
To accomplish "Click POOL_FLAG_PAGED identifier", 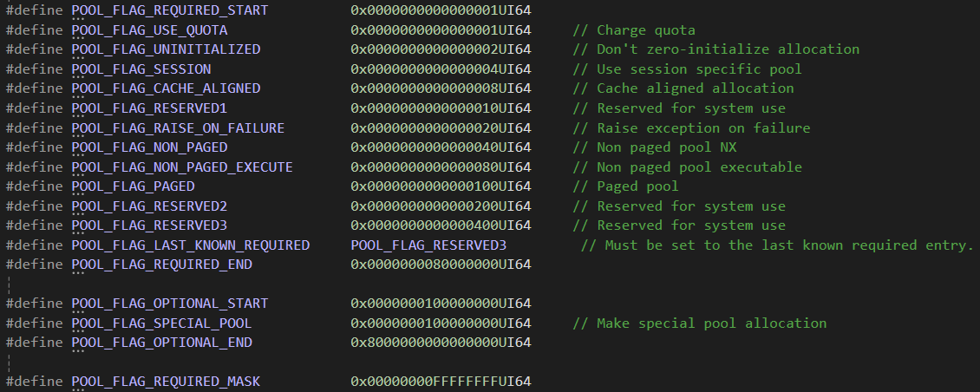I will [x=134, y=186].
